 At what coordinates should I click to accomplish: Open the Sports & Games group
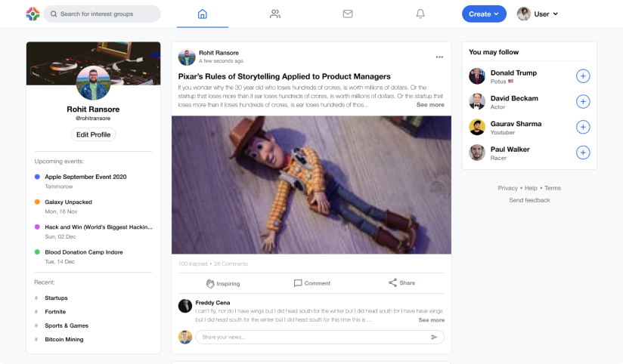click(67, 325)
